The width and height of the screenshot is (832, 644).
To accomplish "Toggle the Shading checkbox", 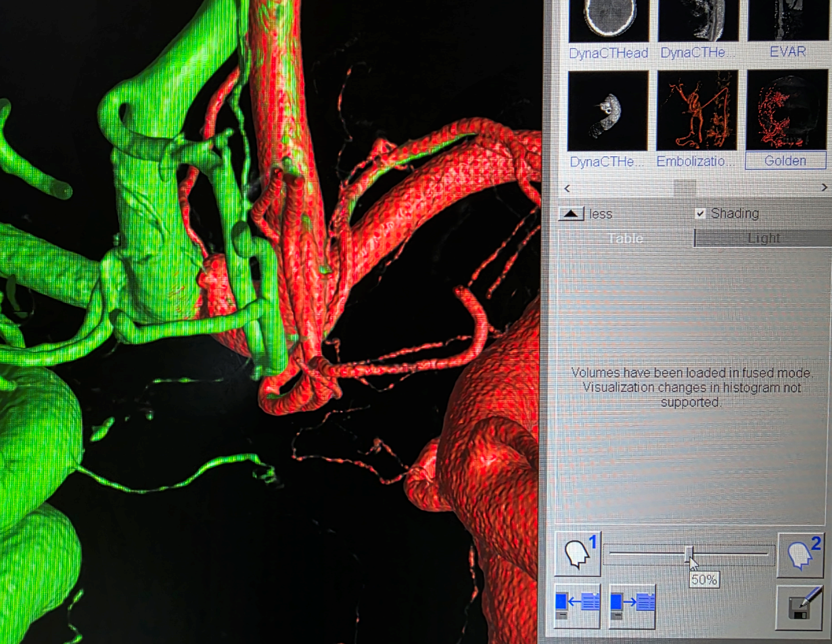I will (x=701, y=214).
